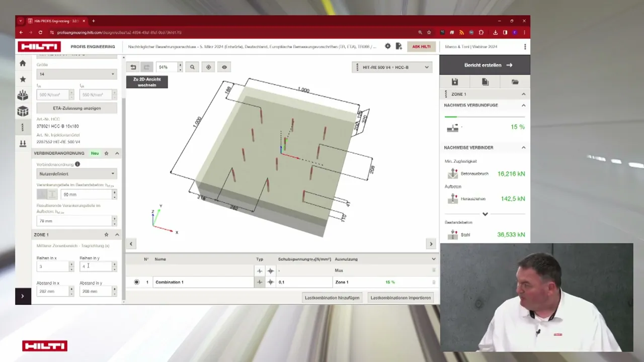Click the Betonausbruch result icon
The image size is (644, 362).
452,174
